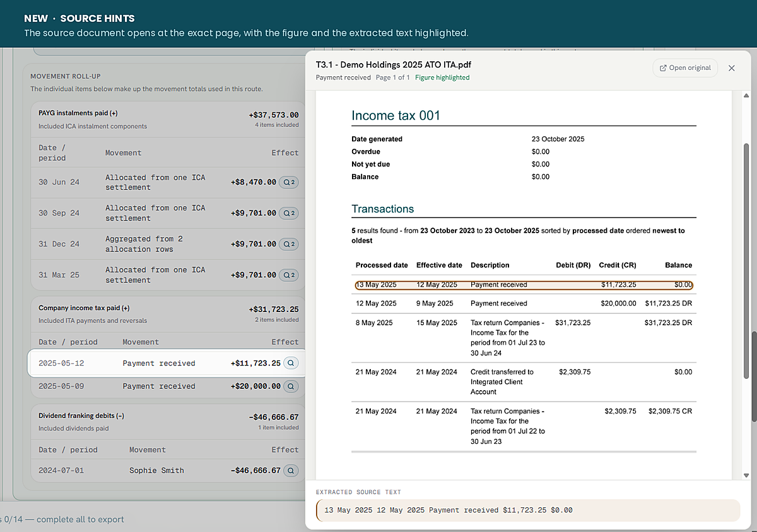Viewport: 757px width, 532px height.
Task: Open source hint for 30 Jun 24 row
Action: point(288,182)
